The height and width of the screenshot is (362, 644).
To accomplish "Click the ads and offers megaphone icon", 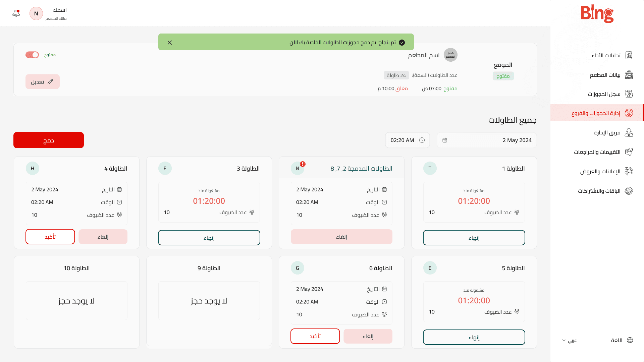I will tap(629, 171).
